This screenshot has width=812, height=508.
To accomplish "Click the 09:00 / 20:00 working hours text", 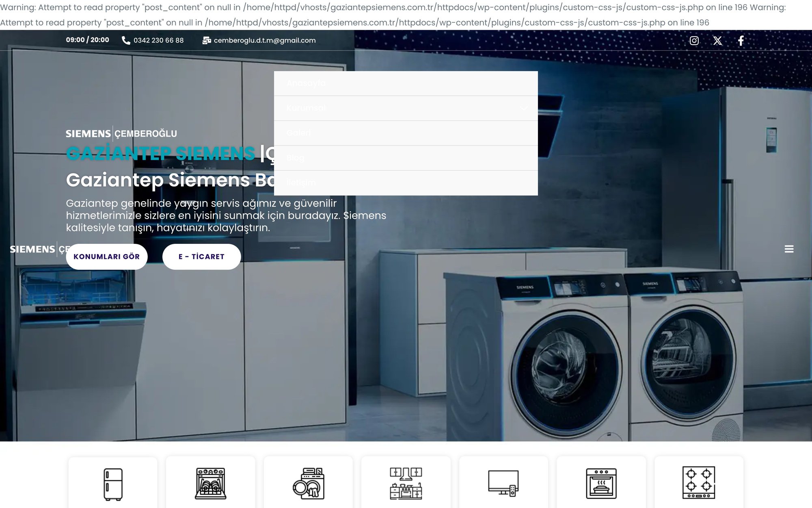I will [88, 40].
